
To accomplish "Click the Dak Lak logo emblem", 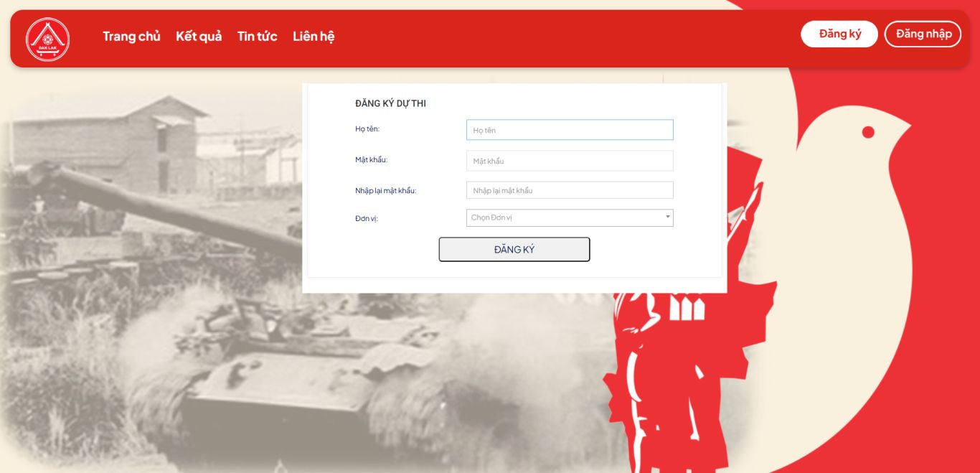I will 47,39.
